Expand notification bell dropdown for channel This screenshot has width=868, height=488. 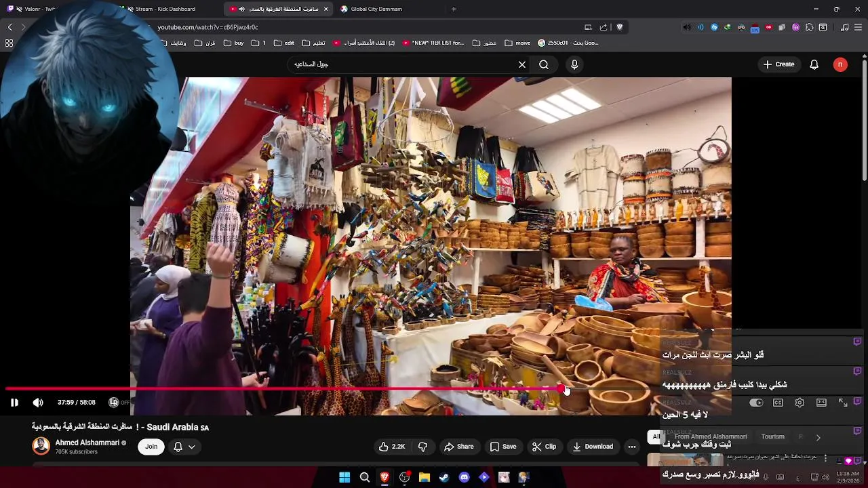coord(184,447)
